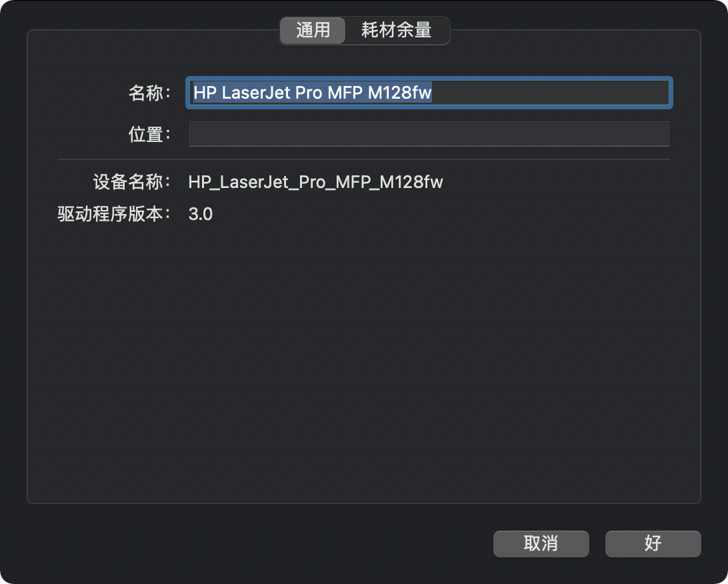Click the word "HP" in the 名称 field
Viewport: 728px width, 584px height.
pos(204,93)
